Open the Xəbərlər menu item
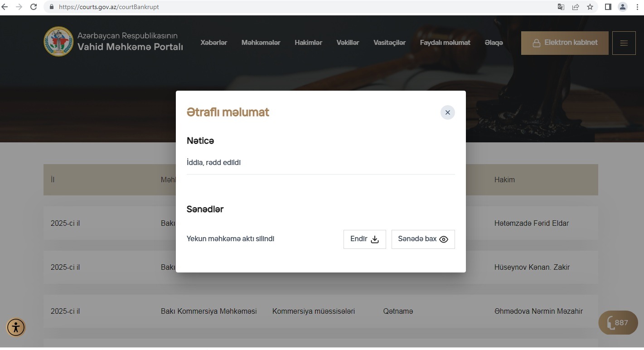The height and width of the screenshot is (350, 644). (213, 43)
